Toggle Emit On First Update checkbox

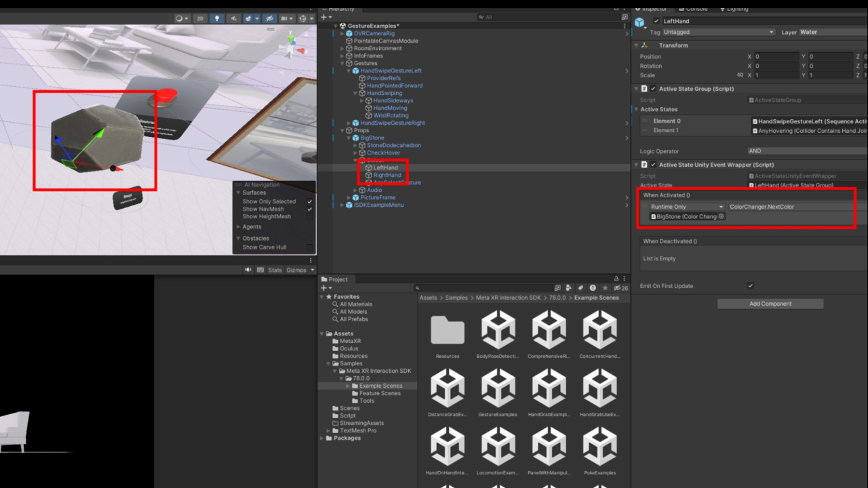[x=750, y=286]
